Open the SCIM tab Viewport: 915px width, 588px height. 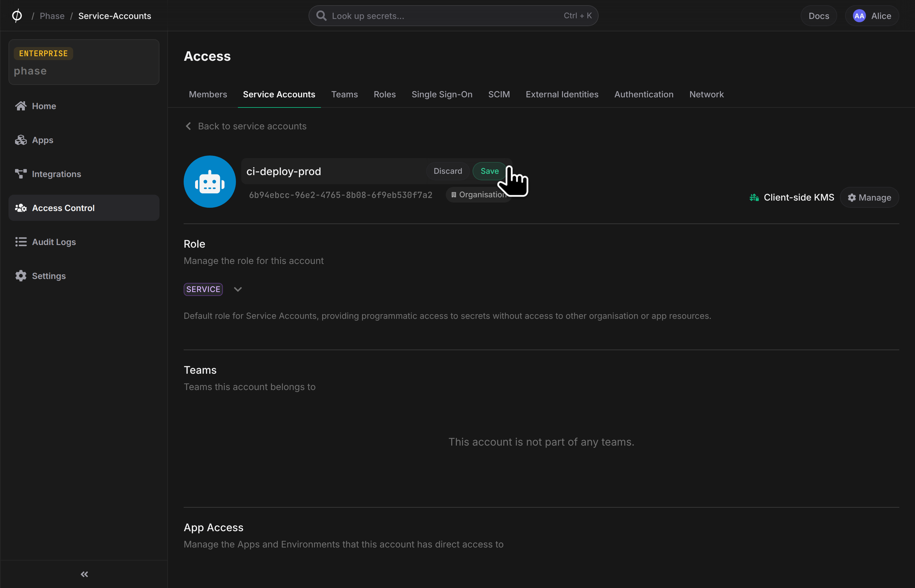499,94
